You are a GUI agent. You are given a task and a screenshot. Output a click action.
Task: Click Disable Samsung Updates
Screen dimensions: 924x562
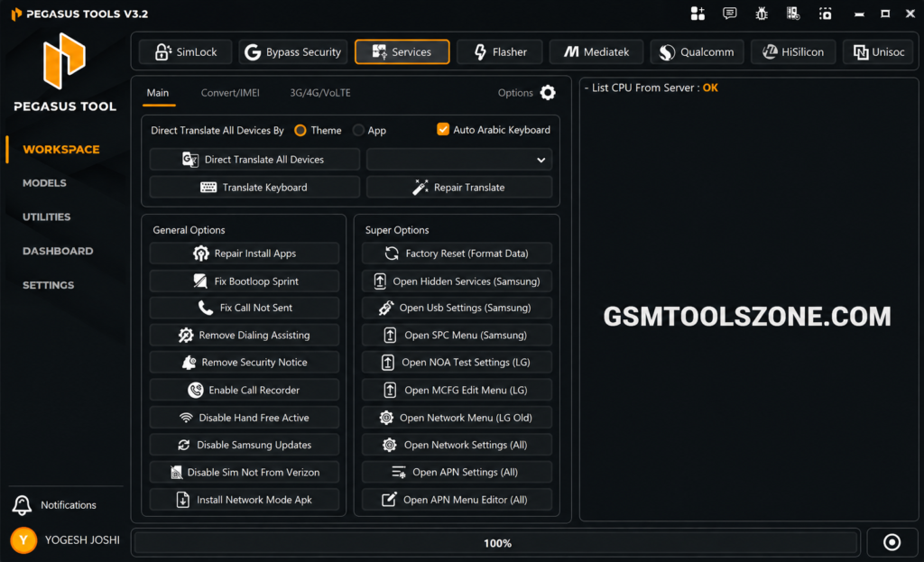(x=244, y=445)
